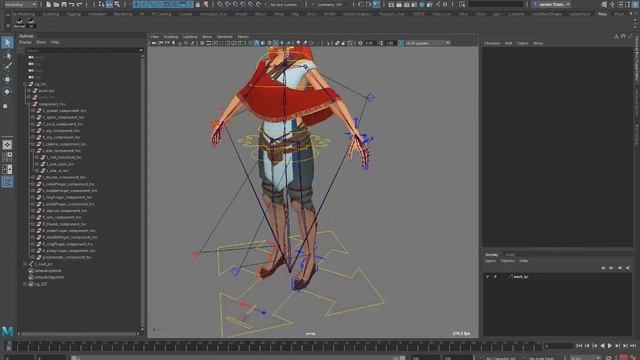
Task: Click the current frame input field
Action: pos(558,346)
